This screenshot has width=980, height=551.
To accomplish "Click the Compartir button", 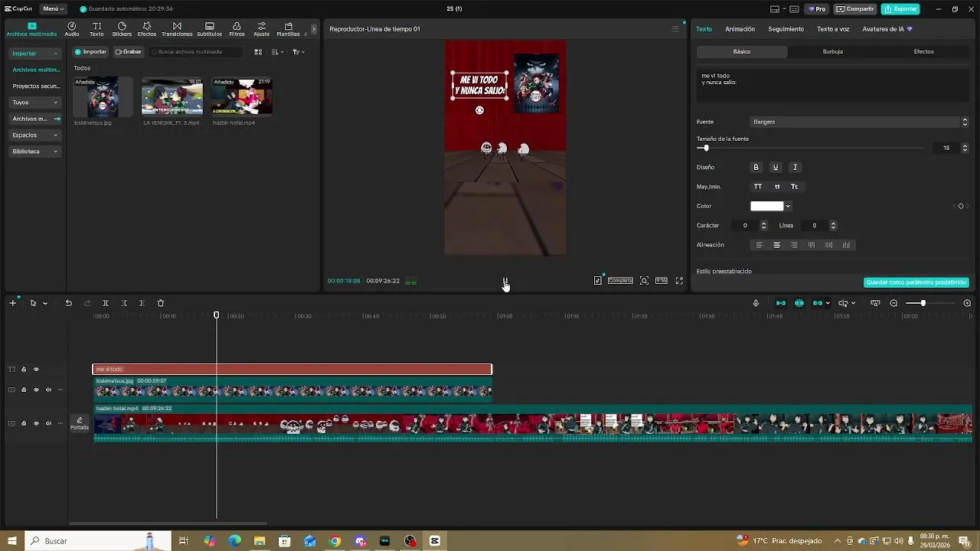I will [x=855, y=9].
